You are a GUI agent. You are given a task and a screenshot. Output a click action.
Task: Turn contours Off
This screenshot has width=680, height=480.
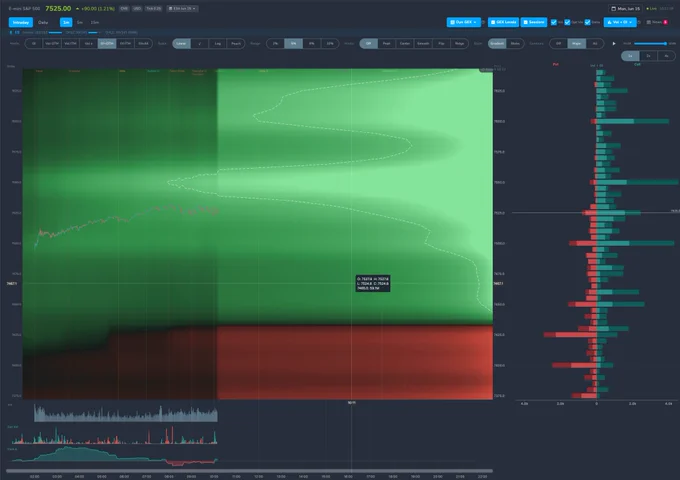(x=559, y=43)
